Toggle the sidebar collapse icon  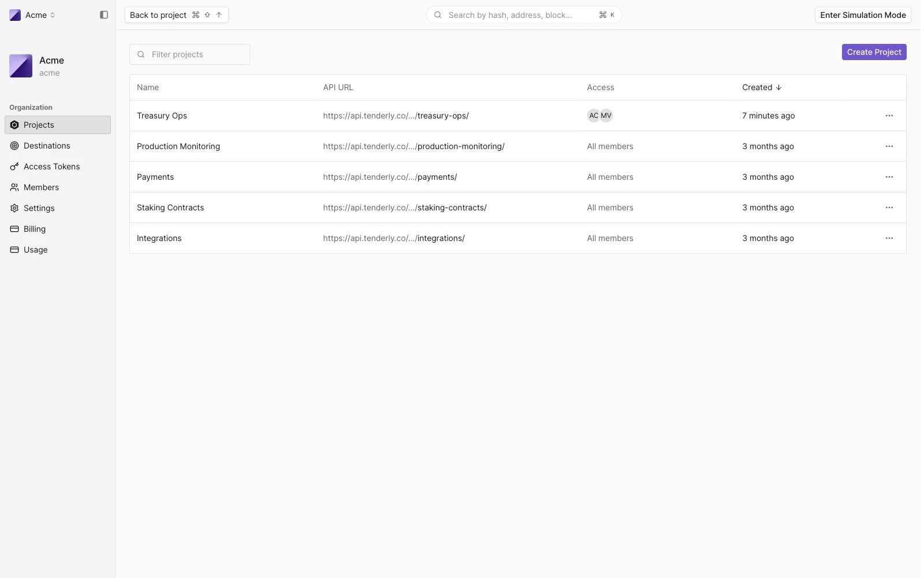pos(104,15)
